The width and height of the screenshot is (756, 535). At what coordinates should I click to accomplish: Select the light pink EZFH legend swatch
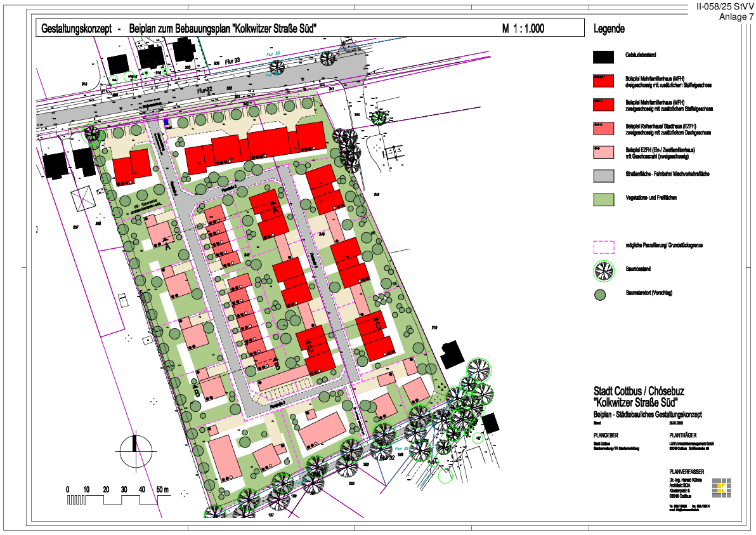tap(604, 152)
